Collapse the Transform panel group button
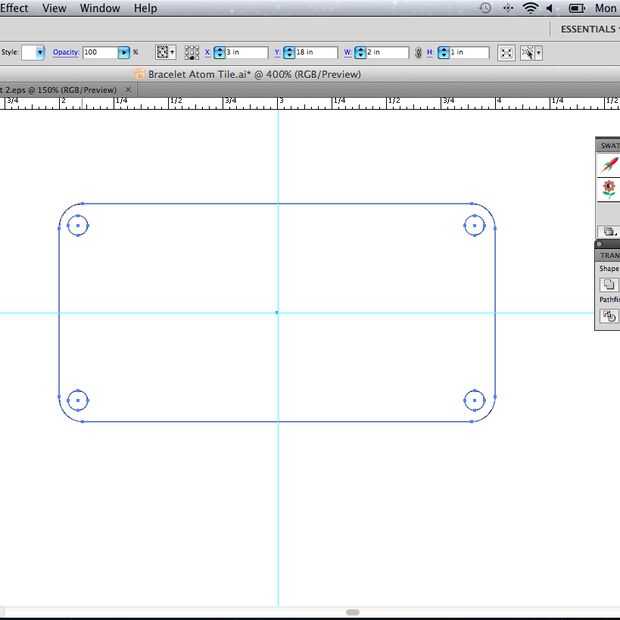620x620 pixels. tap(599, 244)
